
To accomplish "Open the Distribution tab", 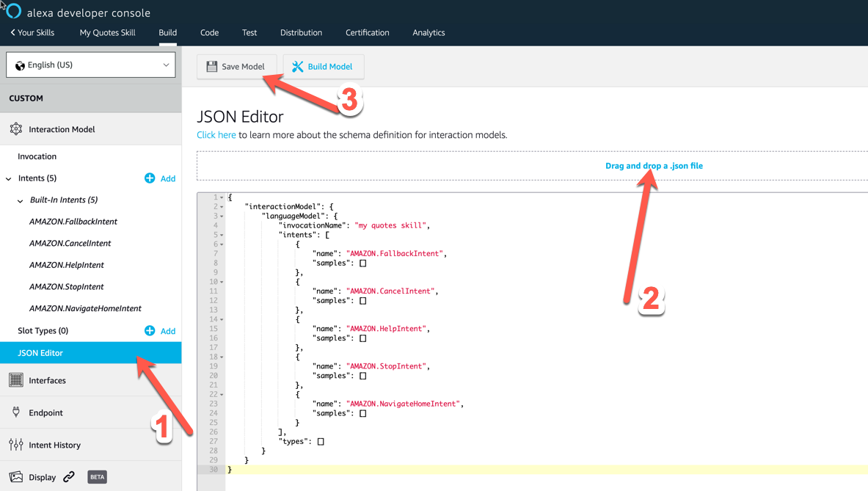I will click(x=301, y=32).
